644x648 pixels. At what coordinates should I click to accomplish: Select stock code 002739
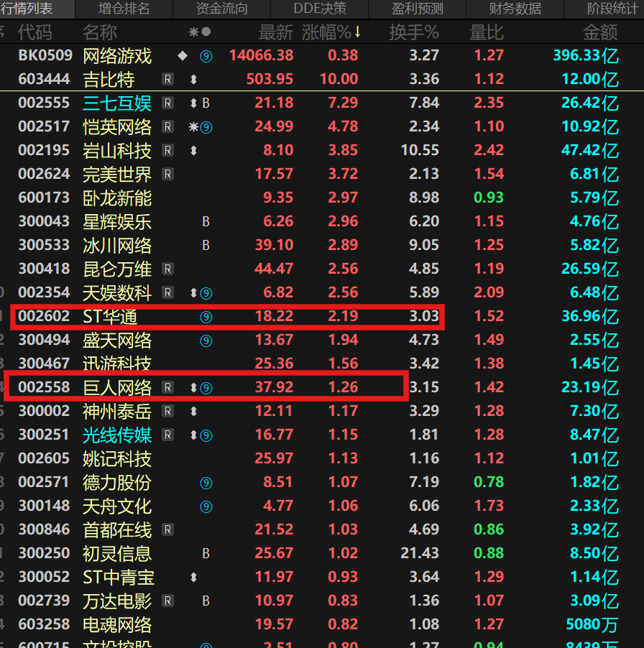[x=44, y=601]
